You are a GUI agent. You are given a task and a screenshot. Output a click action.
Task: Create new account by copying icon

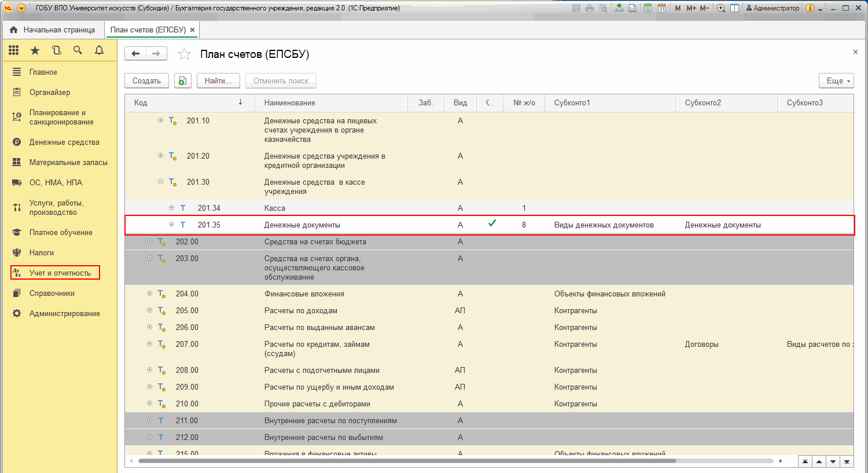183,81
